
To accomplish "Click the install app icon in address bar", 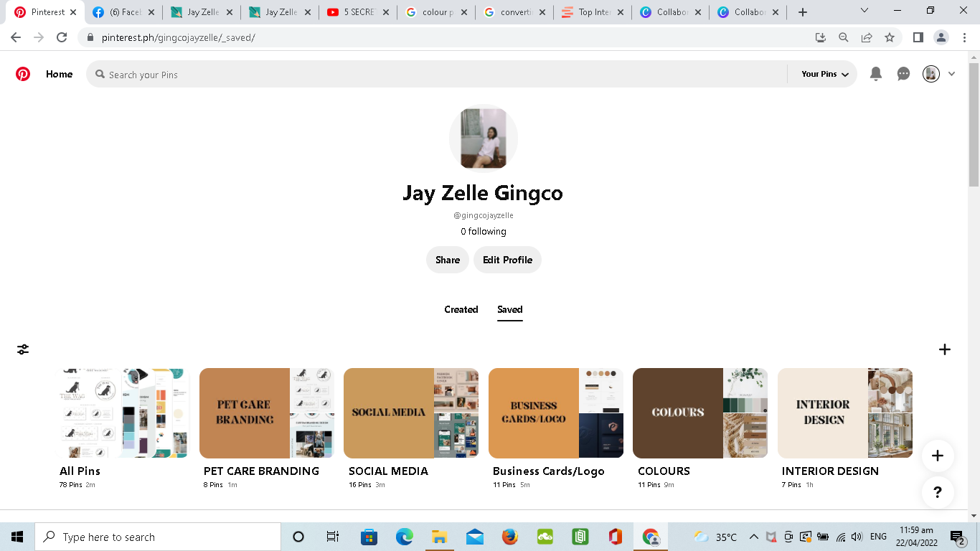I will point(821,37).
